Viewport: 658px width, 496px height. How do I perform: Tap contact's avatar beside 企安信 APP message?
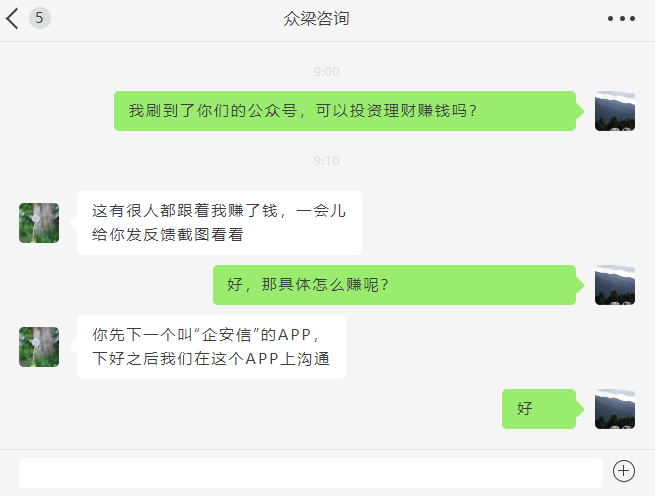(39, 347)
